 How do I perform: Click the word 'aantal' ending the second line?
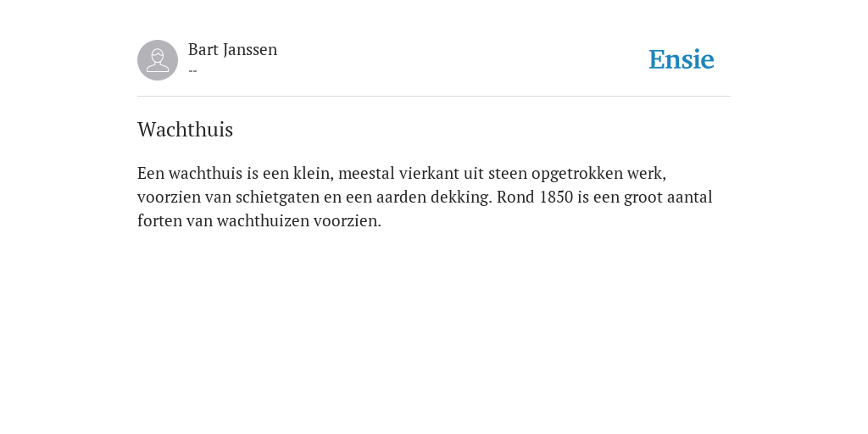690,197
